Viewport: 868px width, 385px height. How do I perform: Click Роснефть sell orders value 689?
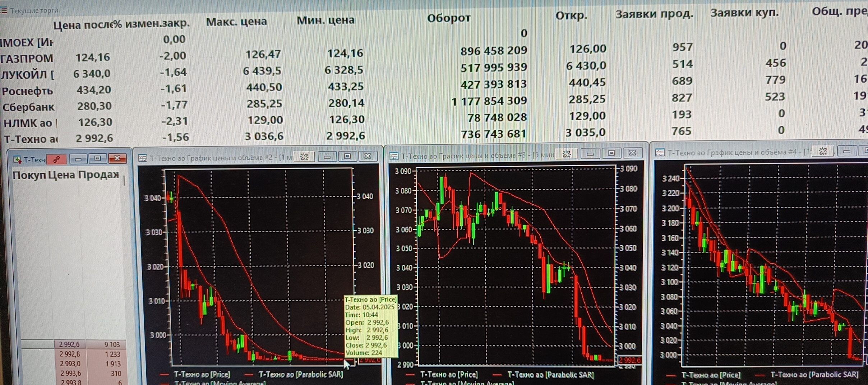682,81
